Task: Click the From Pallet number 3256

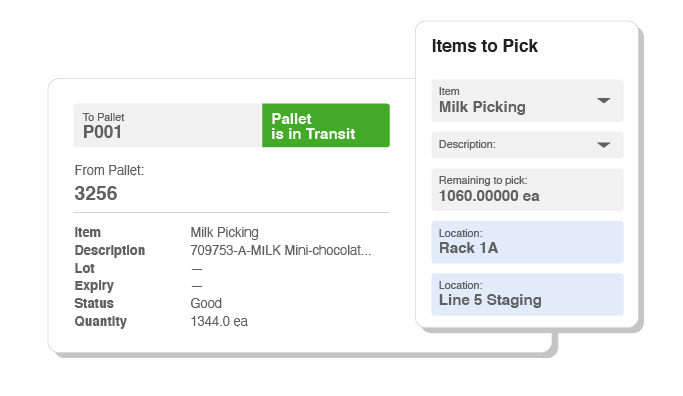Action: (x=96, y=193)
